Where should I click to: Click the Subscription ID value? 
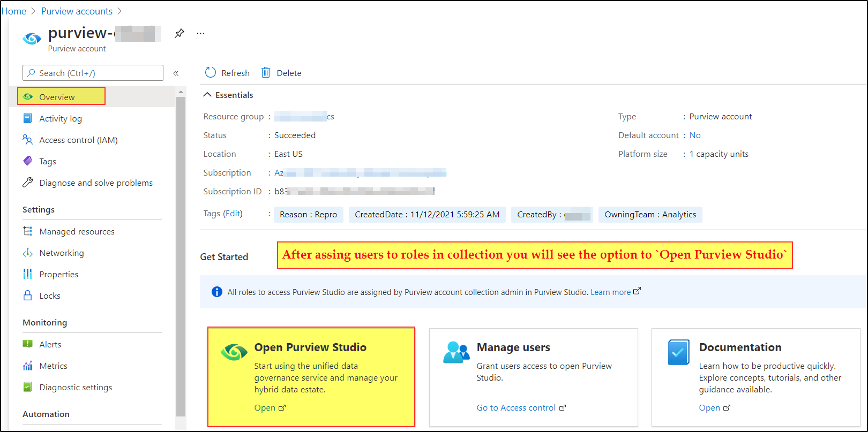355,192
